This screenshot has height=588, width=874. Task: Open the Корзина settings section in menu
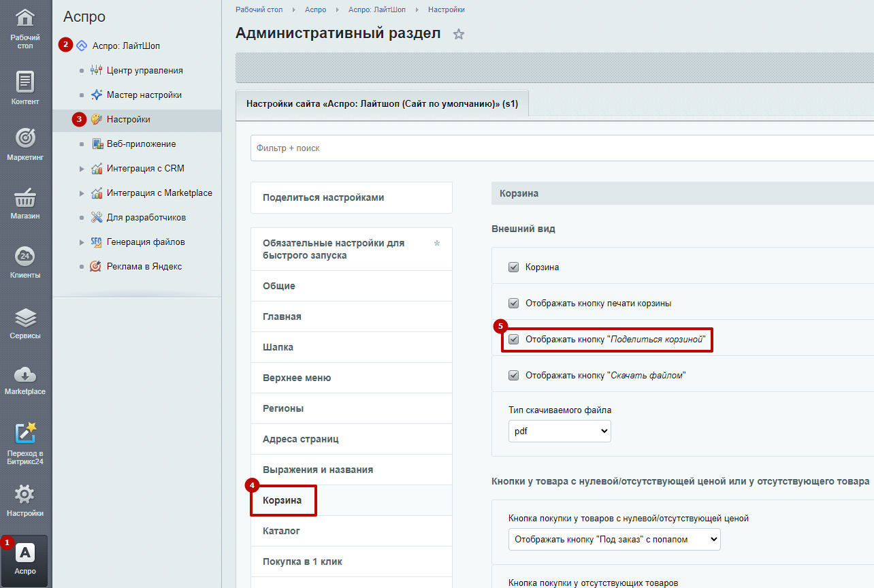click(351, 500)
